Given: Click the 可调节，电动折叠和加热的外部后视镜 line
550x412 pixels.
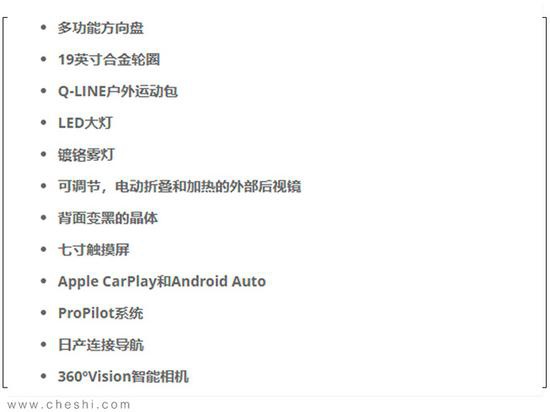Looking at the screenshot, I should tap(180, 187).
